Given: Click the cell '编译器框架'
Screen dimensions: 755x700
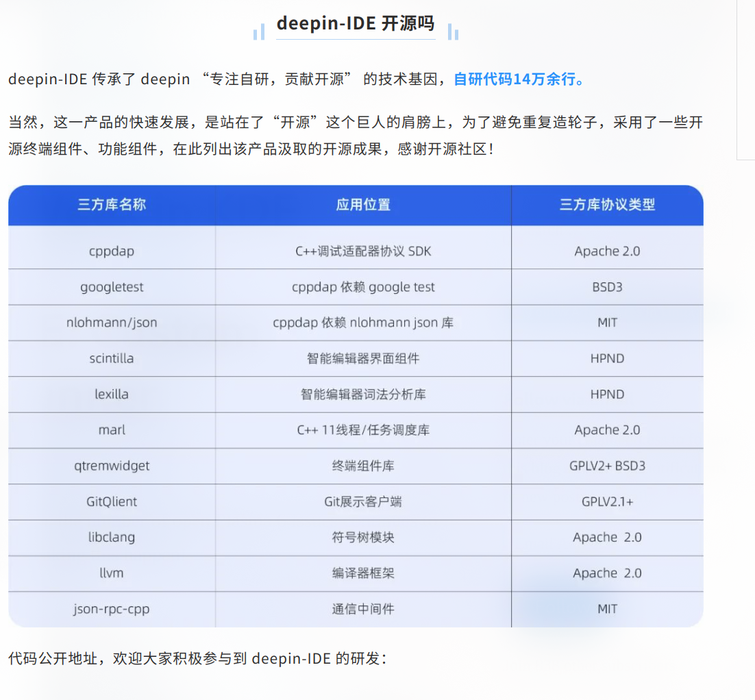Looking at the screenshot, I should [363, 573].
